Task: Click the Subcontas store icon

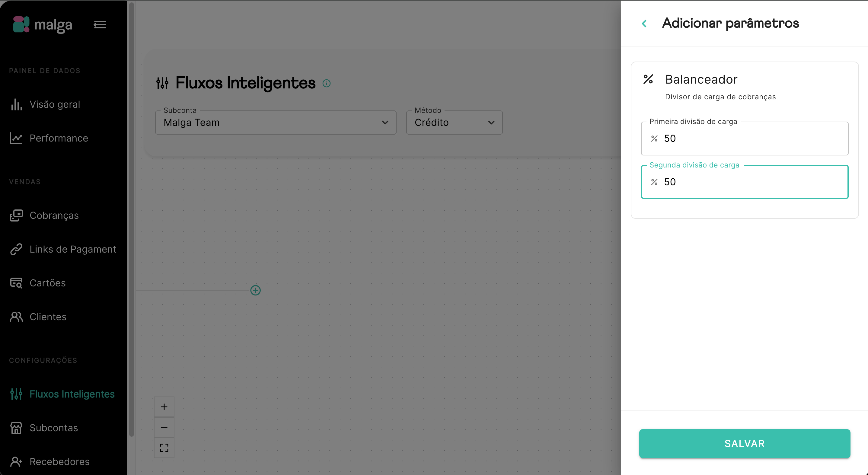Action: [16, 428]
